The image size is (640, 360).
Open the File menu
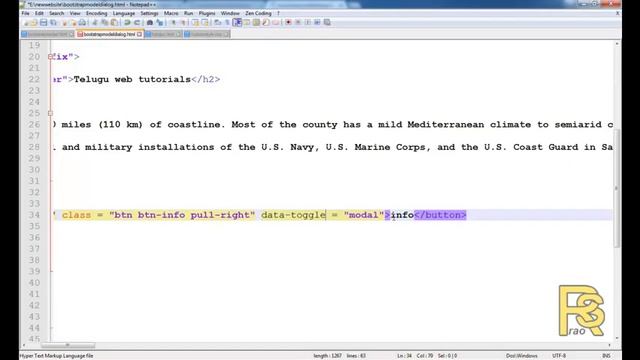25,13
